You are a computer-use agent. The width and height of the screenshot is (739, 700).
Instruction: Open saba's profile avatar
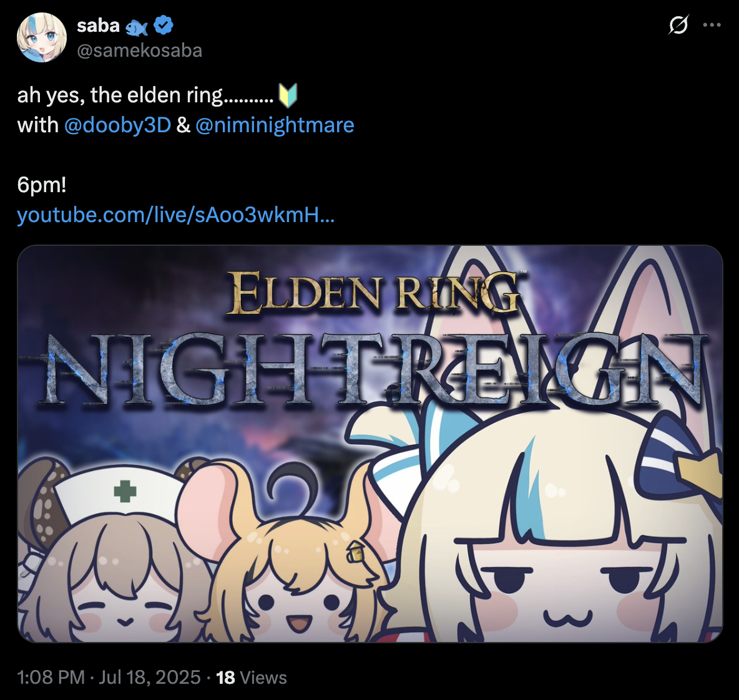[41, 37]
